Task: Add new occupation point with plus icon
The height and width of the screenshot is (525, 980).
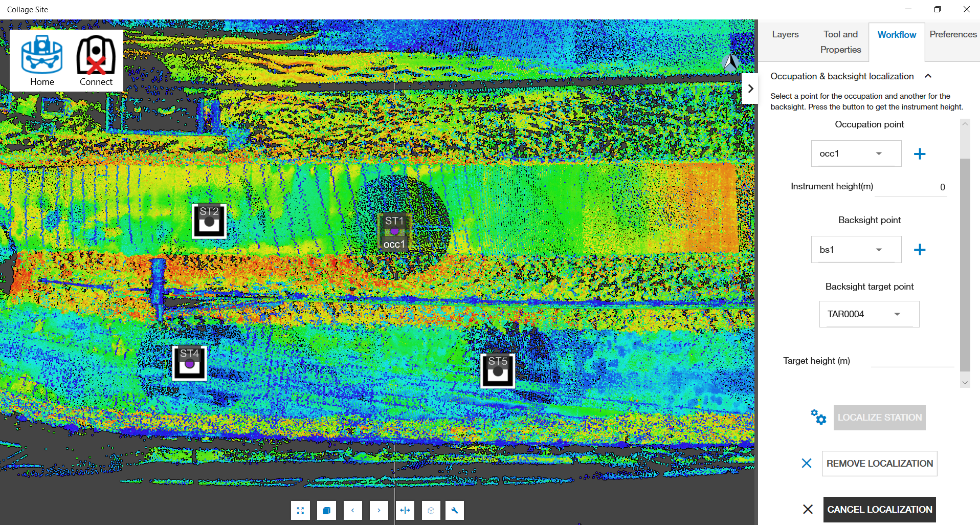Action: pos(919,154)
